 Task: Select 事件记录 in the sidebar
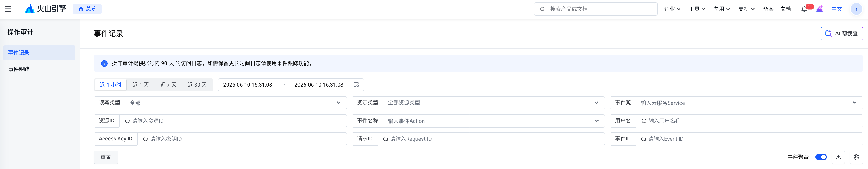(39, 53)
